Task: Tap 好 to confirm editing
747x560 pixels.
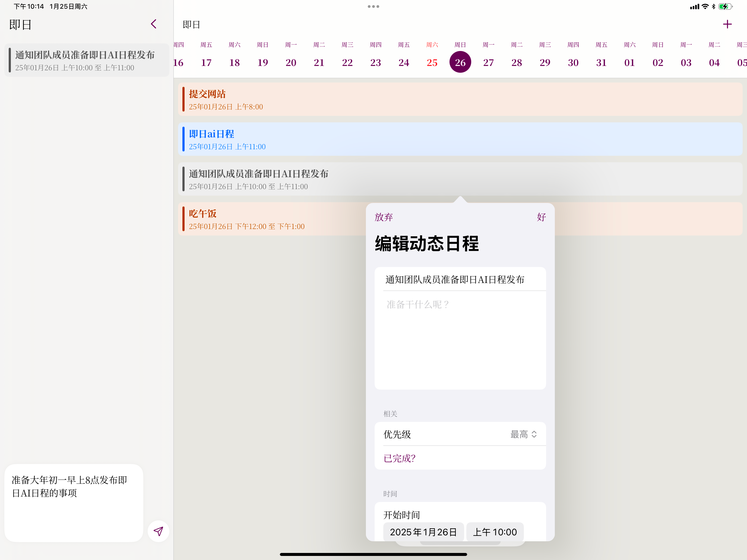Action: [x=541, y=217]
